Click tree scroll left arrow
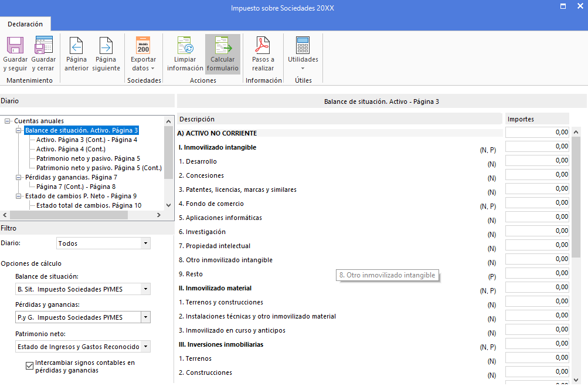The height and width of the screenshot is (386, 588). [5, 215]
